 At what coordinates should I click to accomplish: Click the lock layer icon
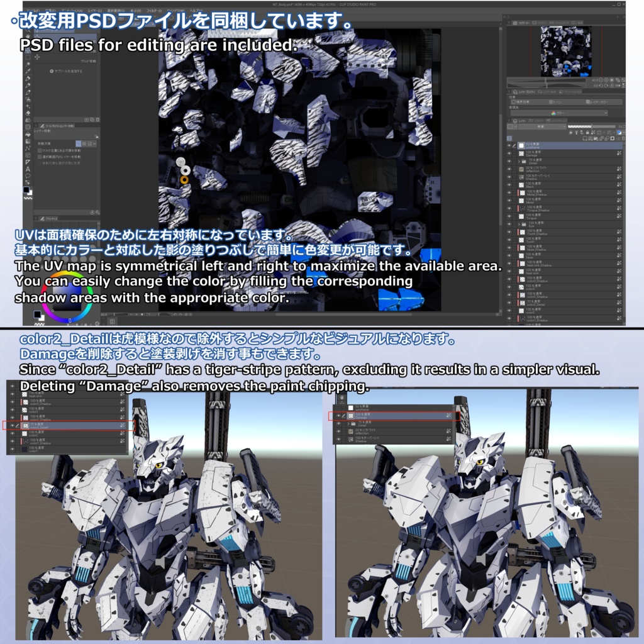588,132
